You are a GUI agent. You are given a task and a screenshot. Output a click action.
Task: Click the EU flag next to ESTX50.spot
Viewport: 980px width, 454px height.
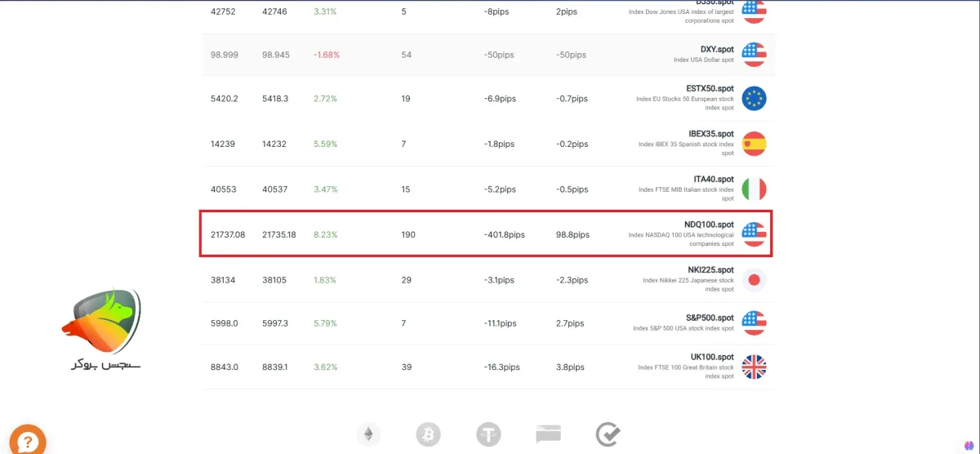point(754,99)
